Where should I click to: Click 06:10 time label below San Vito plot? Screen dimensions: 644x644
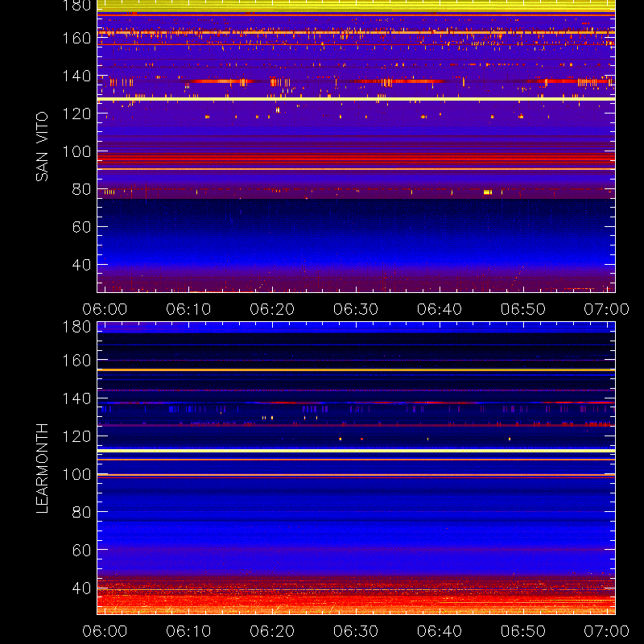[x=188, y=309]
